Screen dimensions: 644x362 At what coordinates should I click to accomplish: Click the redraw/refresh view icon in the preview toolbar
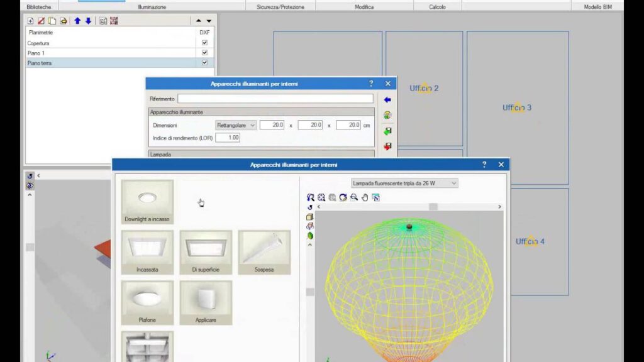click(343, 197)
